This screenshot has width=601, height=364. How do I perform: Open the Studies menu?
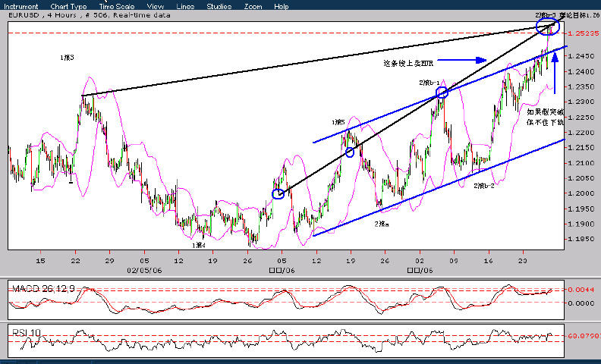[219, 7]
